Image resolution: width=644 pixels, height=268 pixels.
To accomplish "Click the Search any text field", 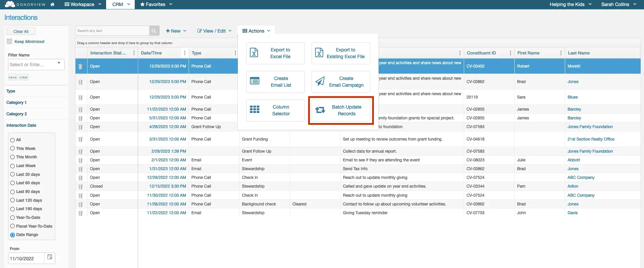I will (x=112, y=31).
